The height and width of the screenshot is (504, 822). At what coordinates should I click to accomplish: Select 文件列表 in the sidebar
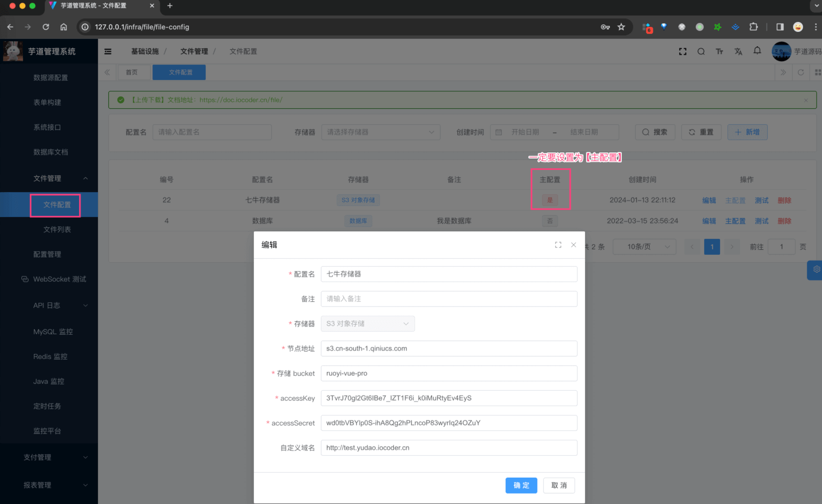coord(57,229)
